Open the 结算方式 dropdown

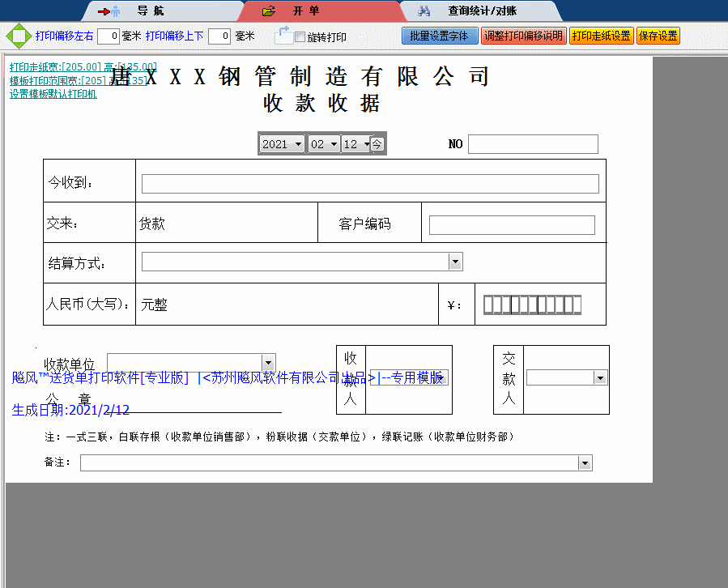[x=455, y=261]
